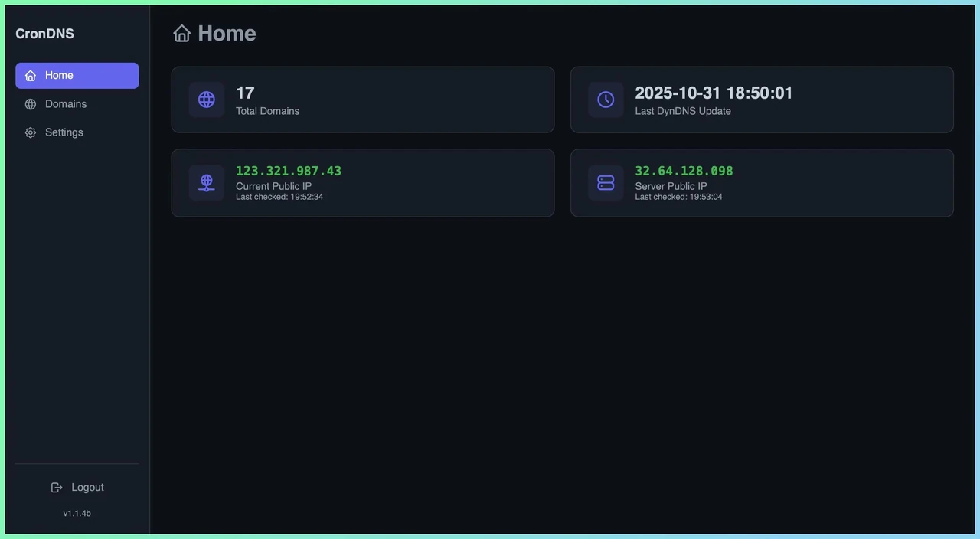Click the network globe icon for Current Public IP
The image size is (980, 539).
207,183
